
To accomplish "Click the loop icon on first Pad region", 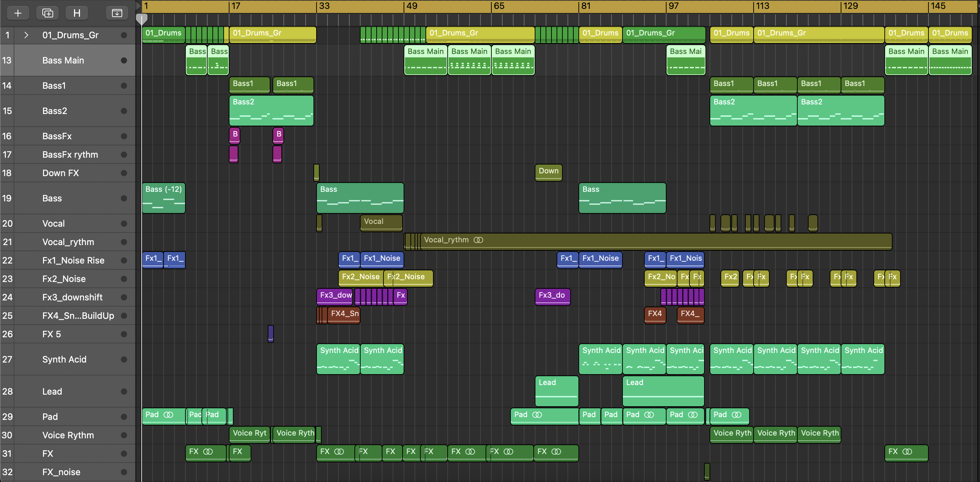I will [x=168, y=415].
